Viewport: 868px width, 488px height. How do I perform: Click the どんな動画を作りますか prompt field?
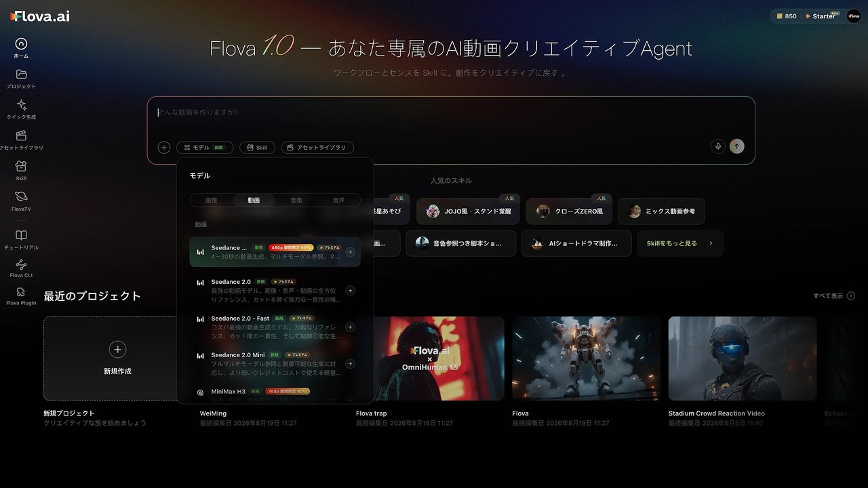point(451,113)
